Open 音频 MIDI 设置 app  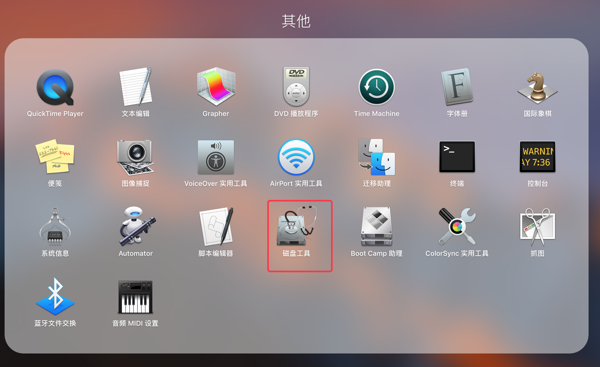coord(135,297)
